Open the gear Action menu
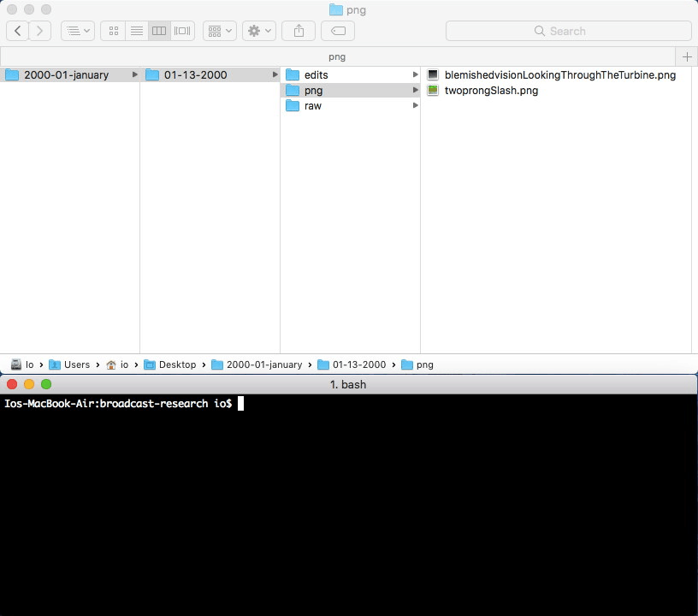 (x=259, y=31)
